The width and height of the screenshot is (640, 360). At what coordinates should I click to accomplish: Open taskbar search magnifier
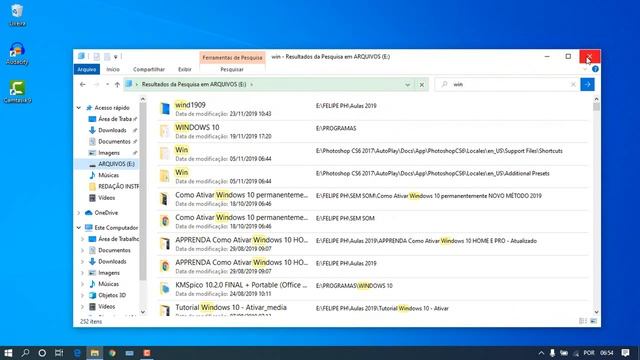click(25, 353)
